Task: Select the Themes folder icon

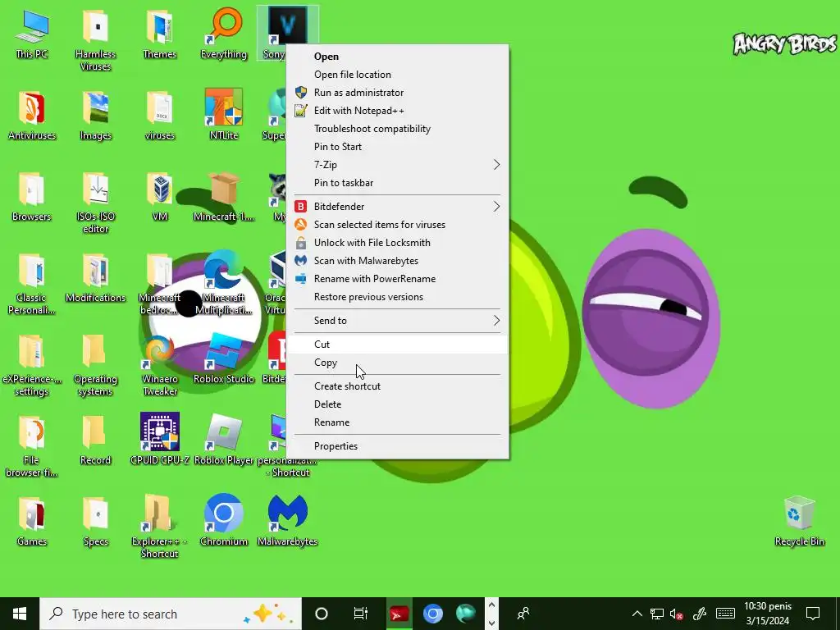Action: point(160,32)
